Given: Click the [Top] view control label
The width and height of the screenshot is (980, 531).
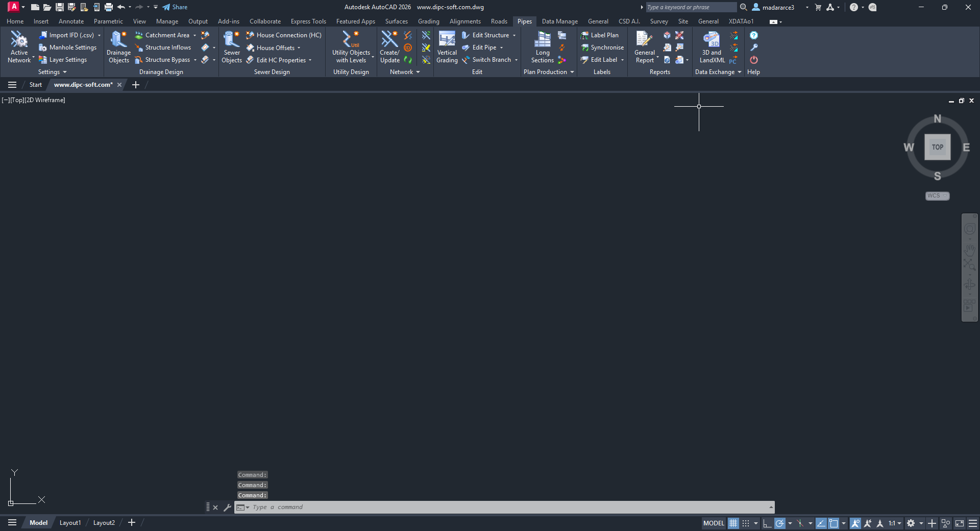Looking at the screenshot, I should pos(17,100).
